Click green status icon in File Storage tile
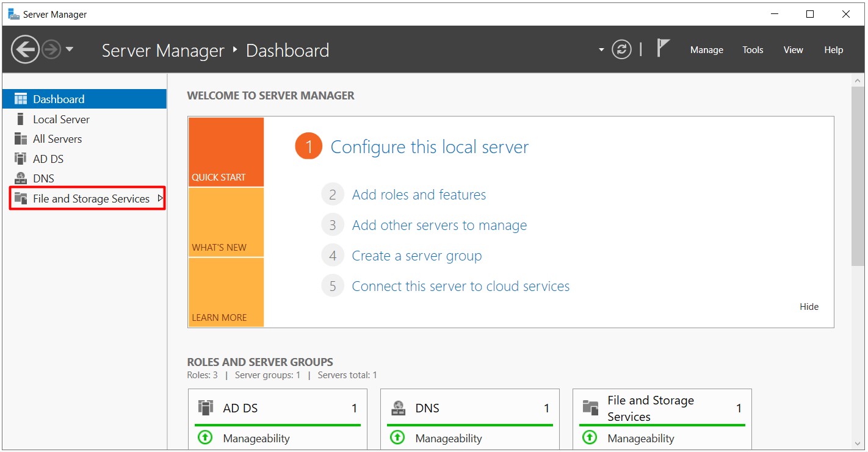 pos(590,437)
